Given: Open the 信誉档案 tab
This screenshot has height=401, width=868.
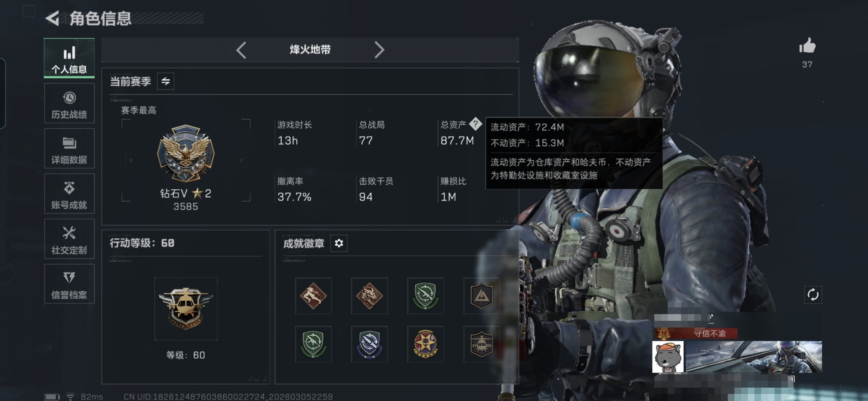Looking at the screenshot, I should [x=69, y=284].
